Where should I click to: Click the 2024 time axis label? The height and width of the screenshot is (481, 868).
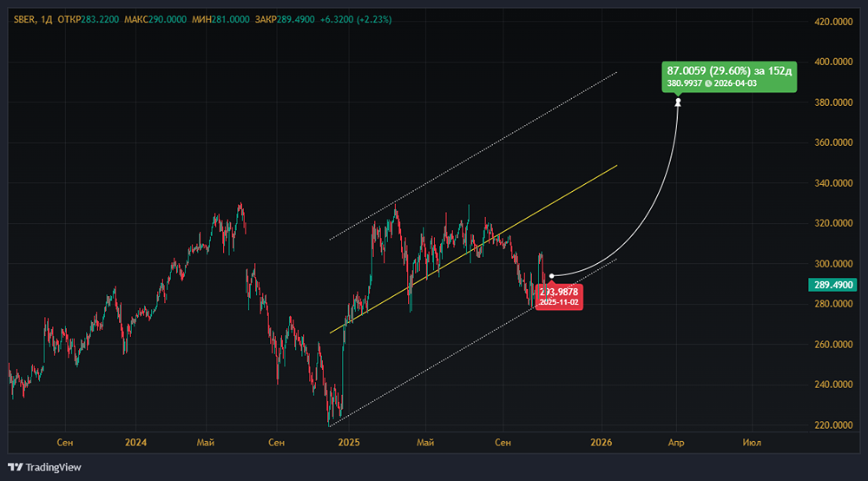click(135, 442)
